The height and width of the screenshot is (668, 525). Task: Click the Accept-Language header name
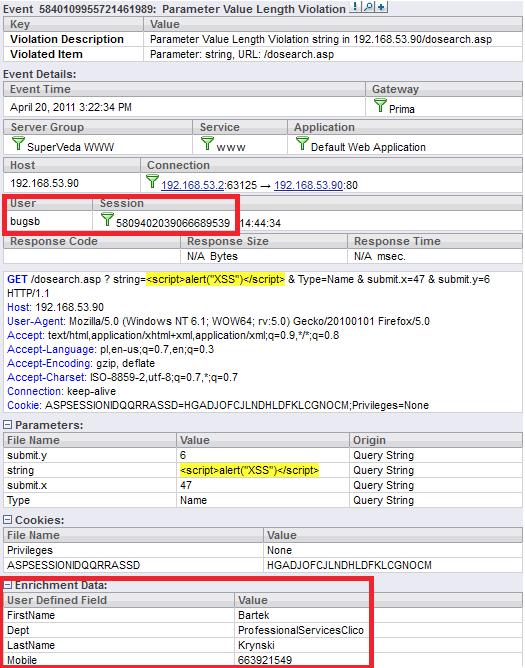pyautogui.click(x=52, y=349)
